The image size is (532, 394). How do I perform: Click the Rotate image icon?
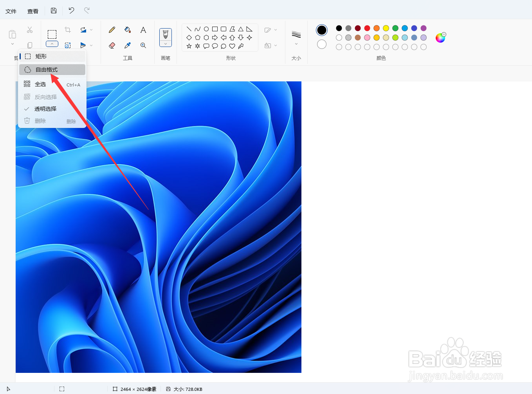tap(83, 30)
